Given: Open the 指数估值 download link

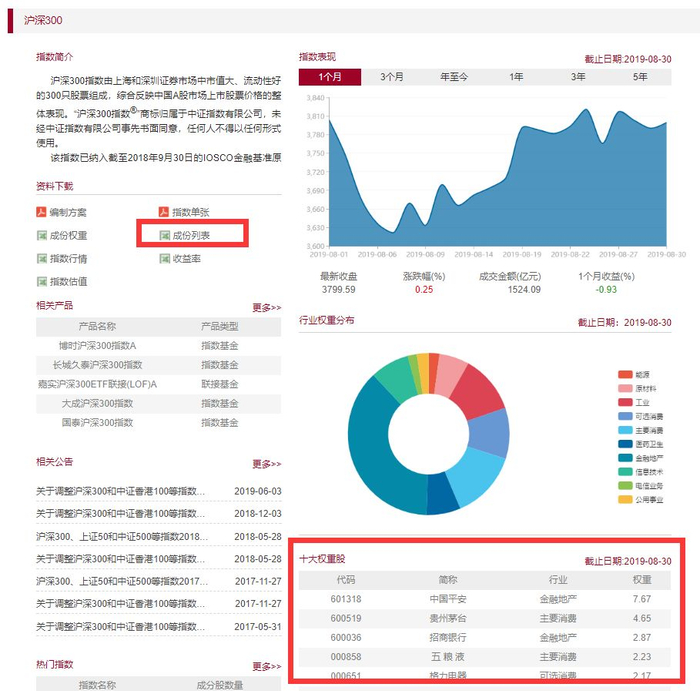Looking at the screenshot, I should point(68,281).
